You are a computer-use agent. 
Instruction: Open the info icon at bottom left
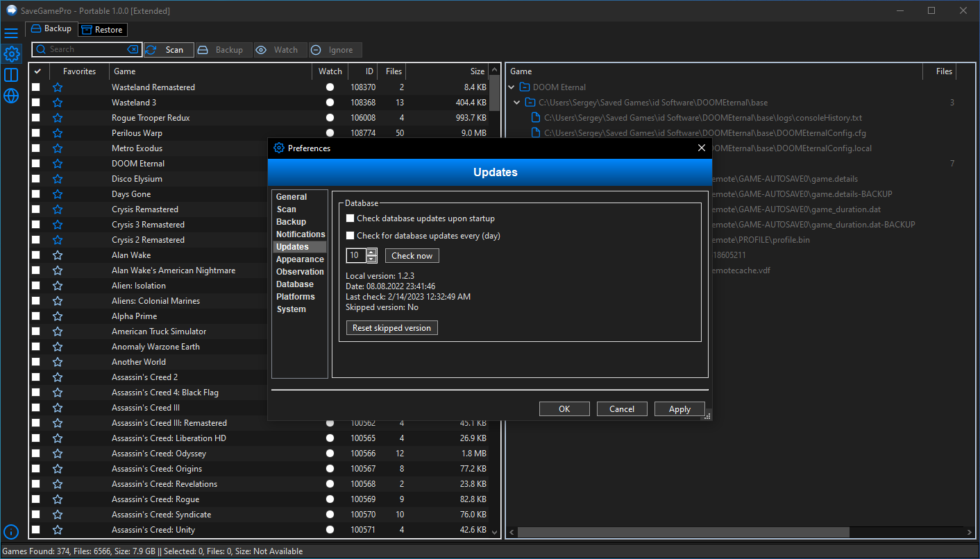click(x=11, y=532)
